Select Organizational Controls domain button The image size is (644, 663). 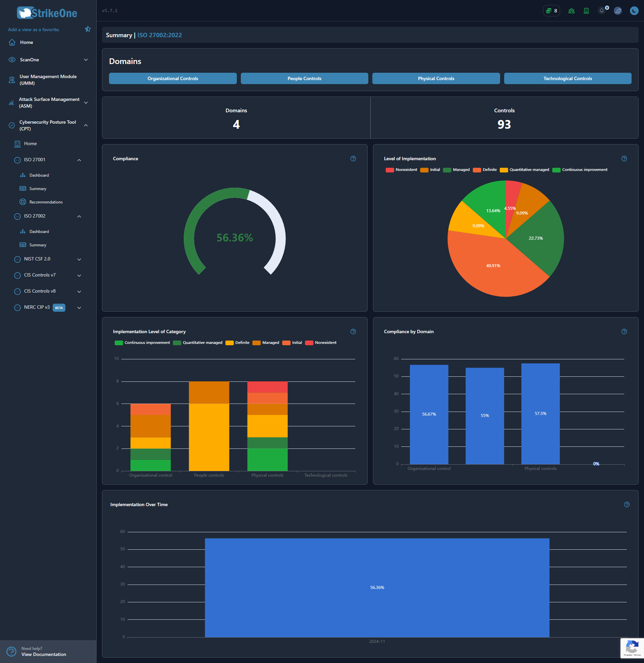pos(173,78)
